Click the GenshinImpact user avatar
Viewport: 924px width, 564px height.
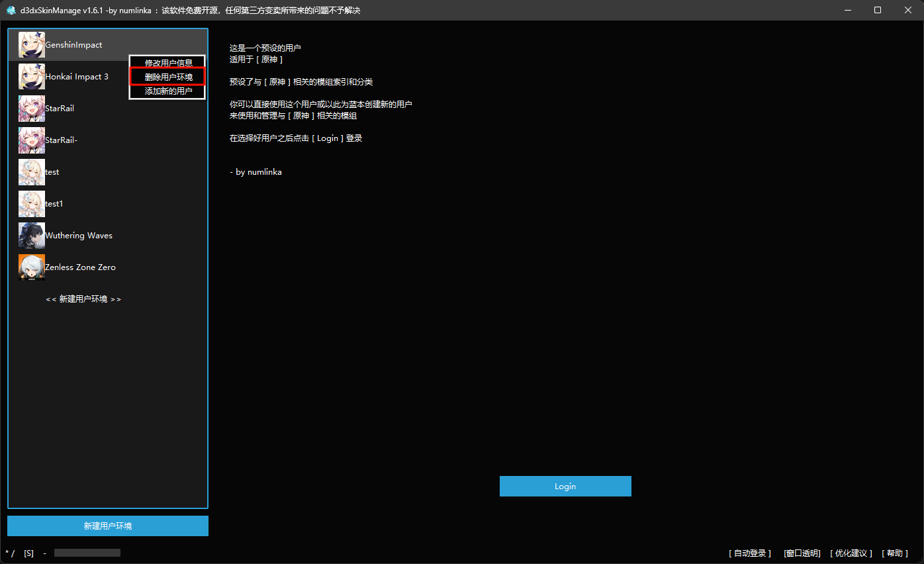32,45
